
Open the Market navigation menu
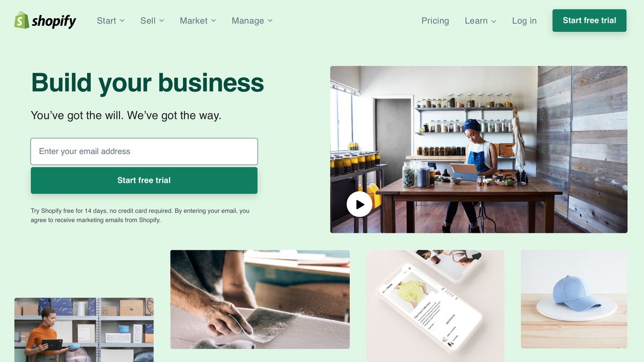198,20
